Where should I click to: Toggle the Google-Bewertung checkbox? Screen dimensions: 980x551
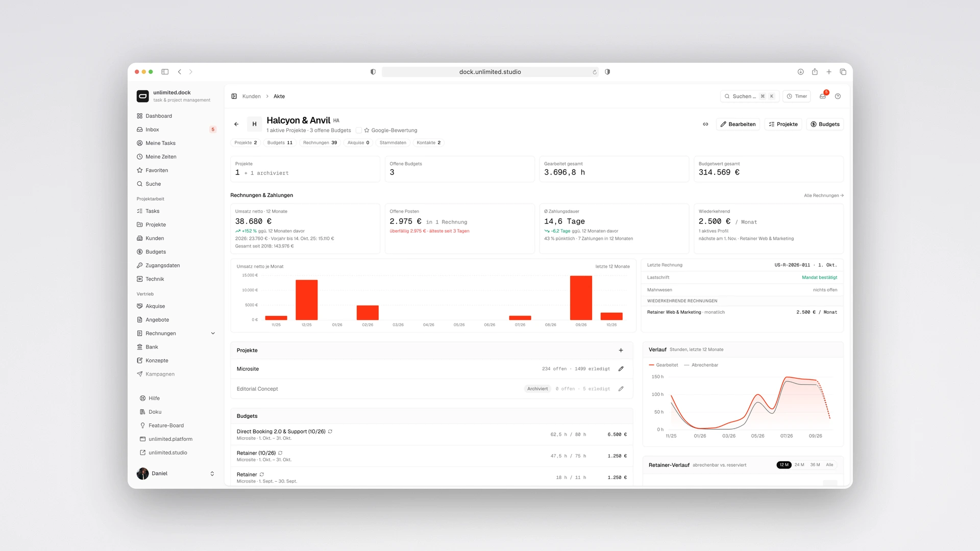(359, 131)
